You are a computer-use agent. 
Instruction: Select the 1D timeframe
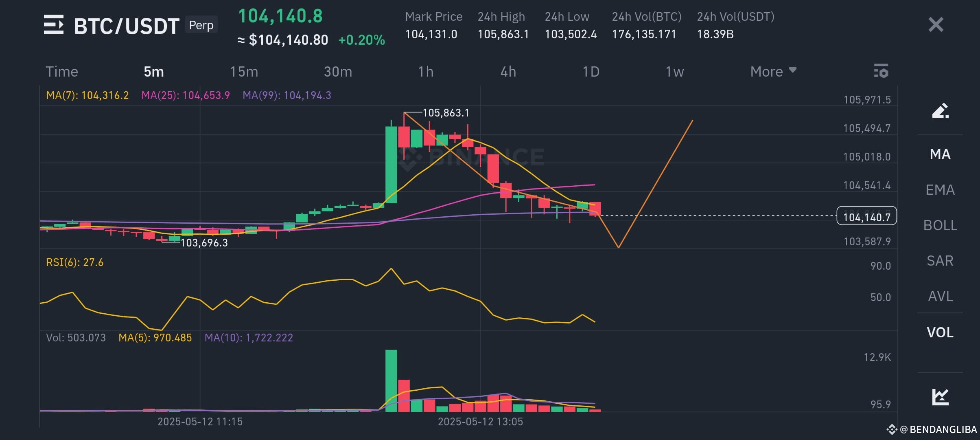pos(591,72)
